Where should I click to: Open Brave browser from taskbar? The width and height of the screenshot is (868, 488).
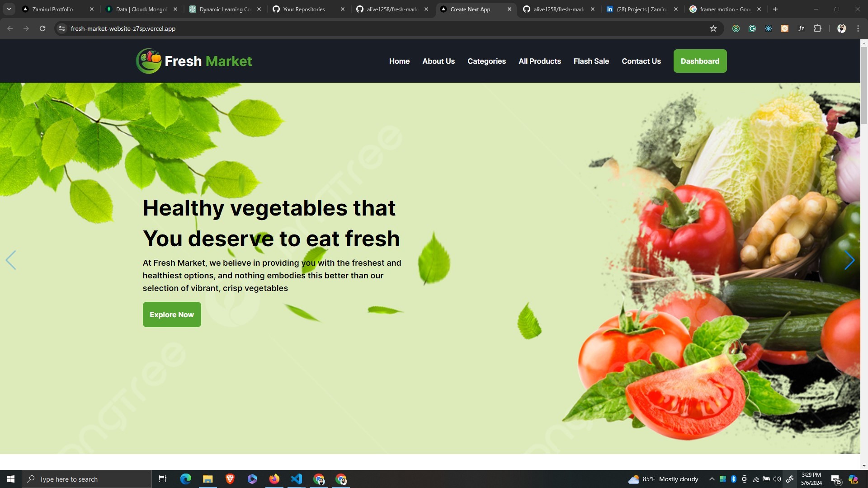pos(230,479)
